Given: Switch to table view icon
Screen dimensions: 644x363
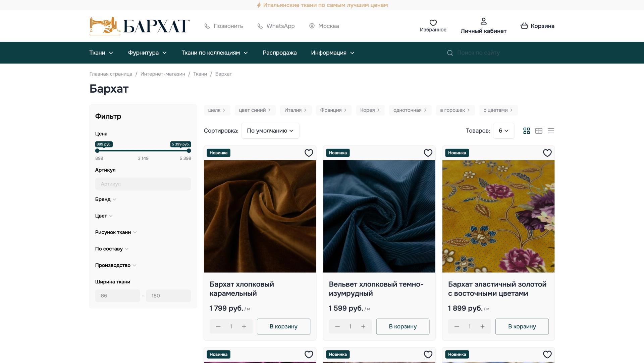Looking at the screenshot, I should pos(539,131).
